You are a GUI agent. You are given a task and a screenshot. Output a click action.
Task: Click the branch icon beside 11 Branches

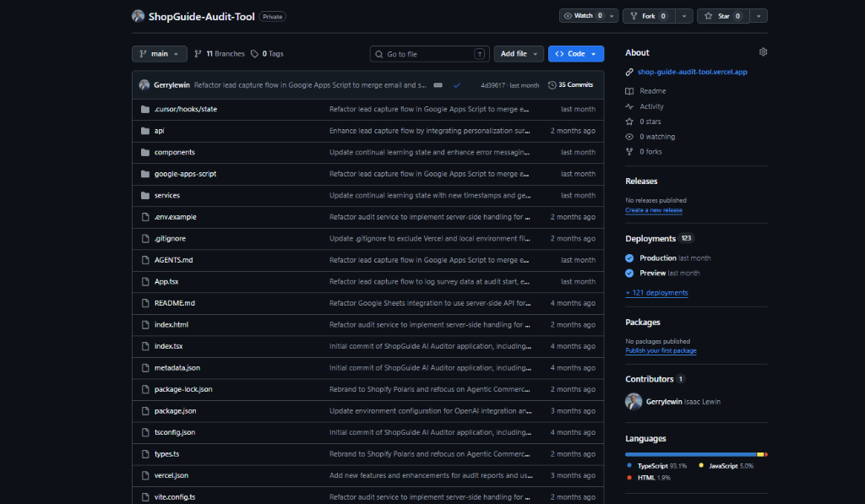[x=198, y=53]
